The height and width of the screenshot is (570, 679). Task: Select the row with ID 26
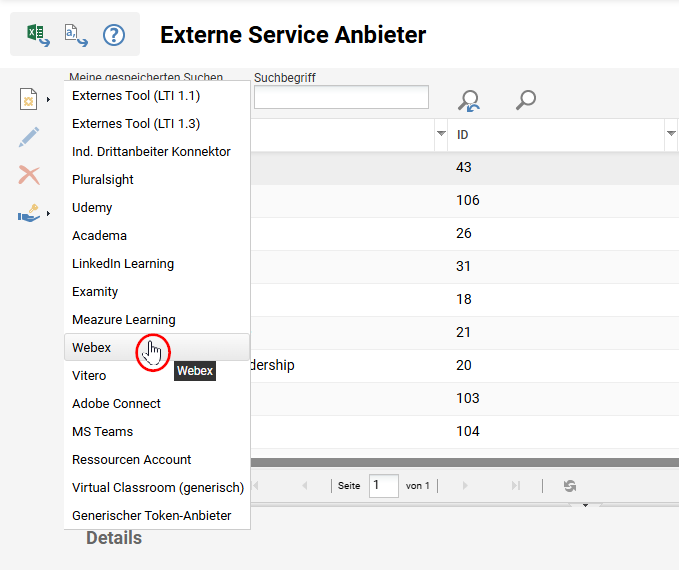point(464,233)
